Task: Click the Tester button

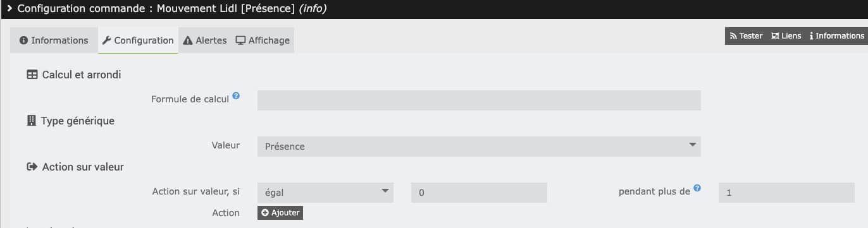Action: 747,36
